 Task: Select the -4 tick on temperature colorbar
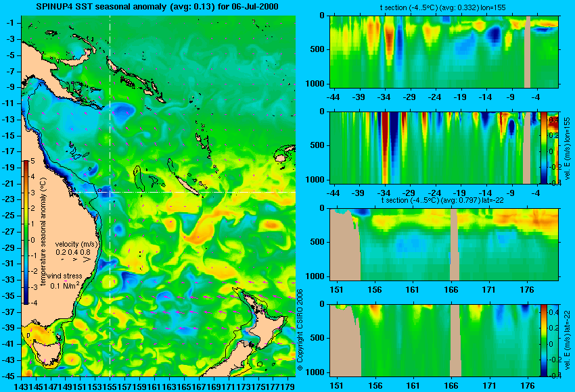[32, 303]
